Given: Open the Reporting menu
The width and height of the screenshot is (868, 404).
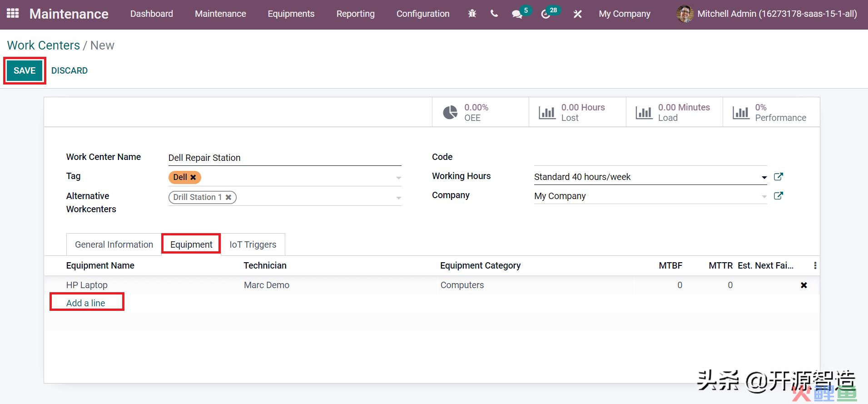Looking at the screenshot, I should (x=356, y=14).
